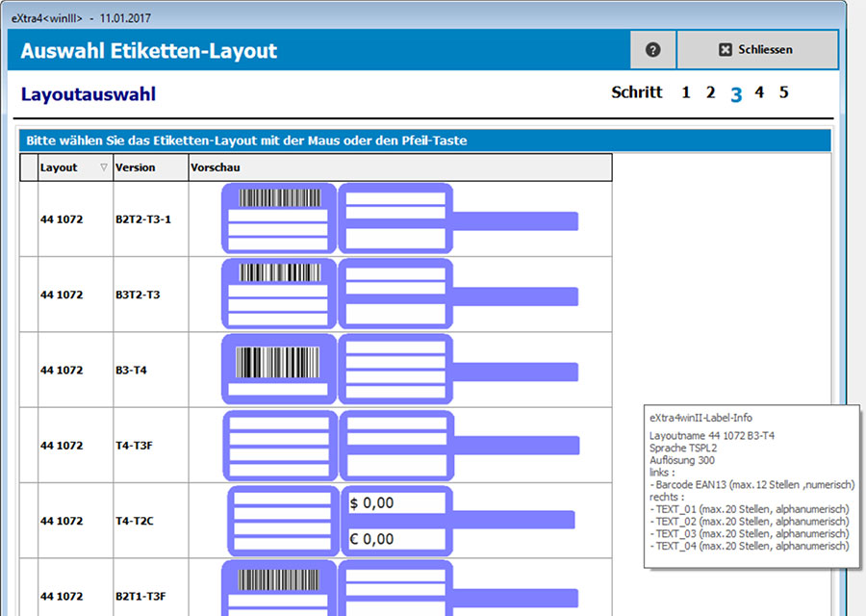Click the € 0,00 price field in T4-T2C preview
Screen dimensions: 866x616
pyautogui.click(x=395, y=540)
